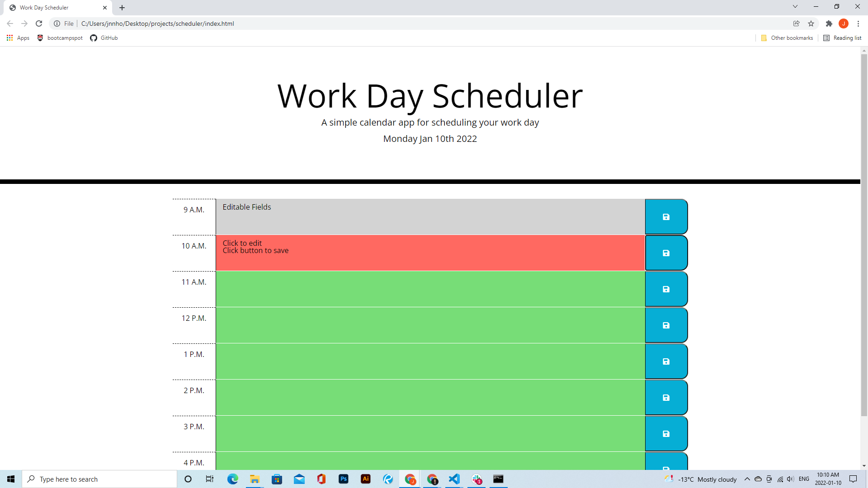Image resolution: width=868 pixels, height=488 pixels.
Task: Click into the 2 P.M. text area
Action: 430,398
